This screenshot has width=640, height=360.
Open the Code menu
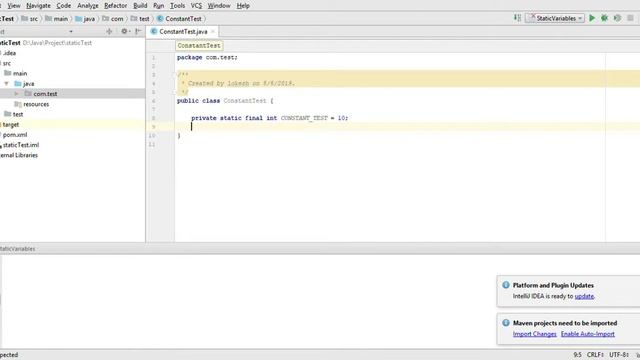coord(63,6)
